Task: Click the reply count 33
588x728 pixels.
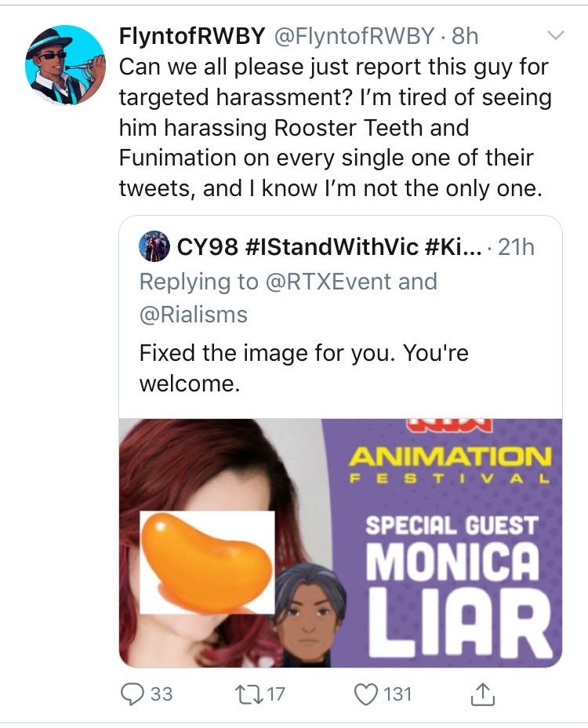Action: (161, 693)
